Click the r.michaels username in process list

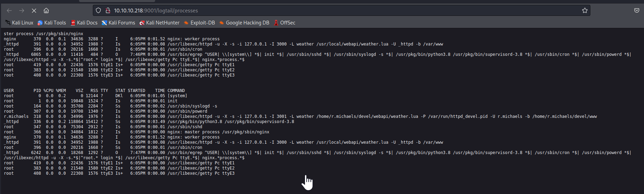[x=16, y=116]
